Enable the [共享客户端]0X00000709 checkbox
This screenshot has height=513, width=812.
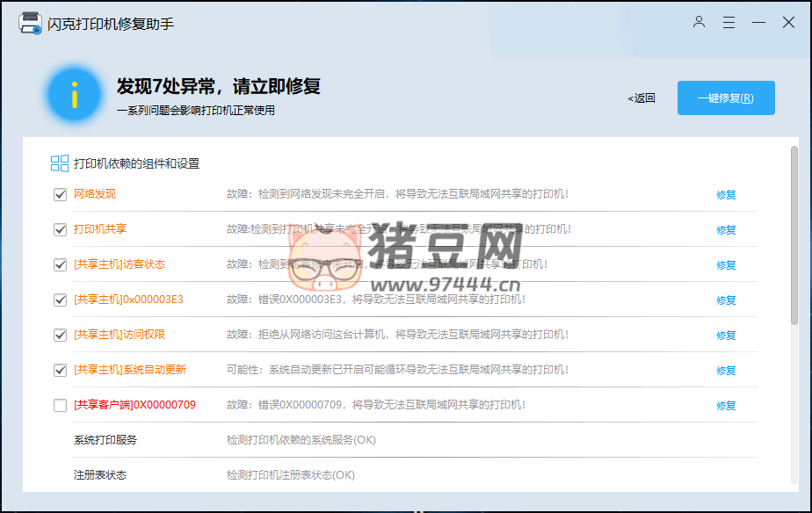pos(60,406)
